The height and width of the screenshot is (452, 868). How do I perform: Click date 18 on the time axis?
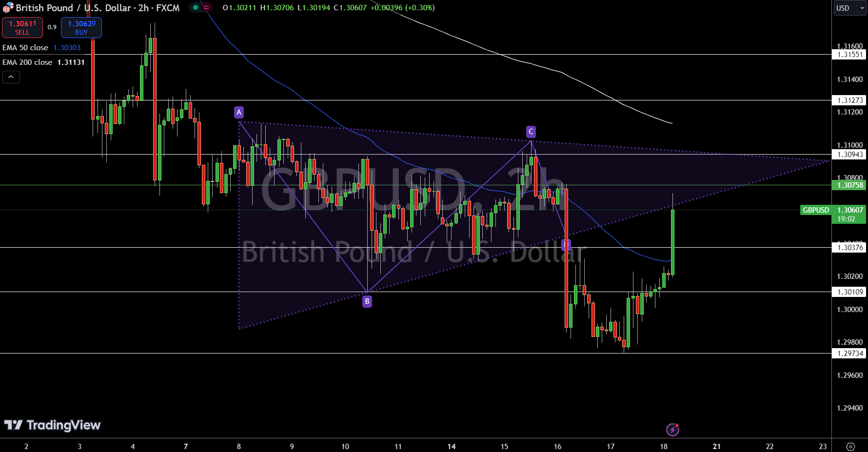click(x=664, y=446)
